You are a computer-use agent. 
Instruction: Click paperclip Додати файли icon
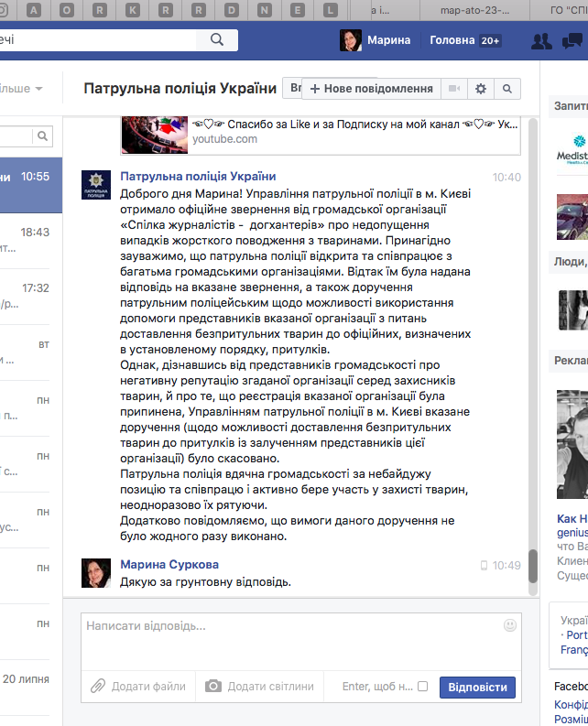[98, 687]
